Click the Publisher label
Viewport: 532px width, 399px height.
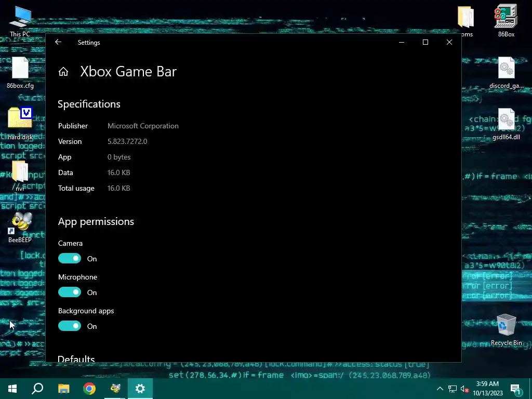point(73,126)
